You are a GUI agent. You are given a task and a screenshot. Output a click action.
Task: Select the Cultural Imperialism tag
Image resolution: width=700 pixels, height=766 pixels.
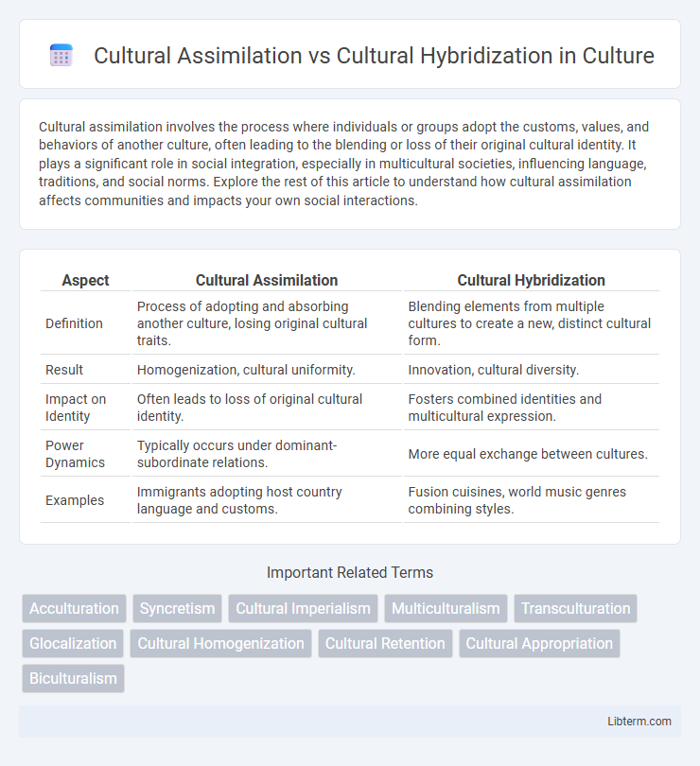[303, 608]
